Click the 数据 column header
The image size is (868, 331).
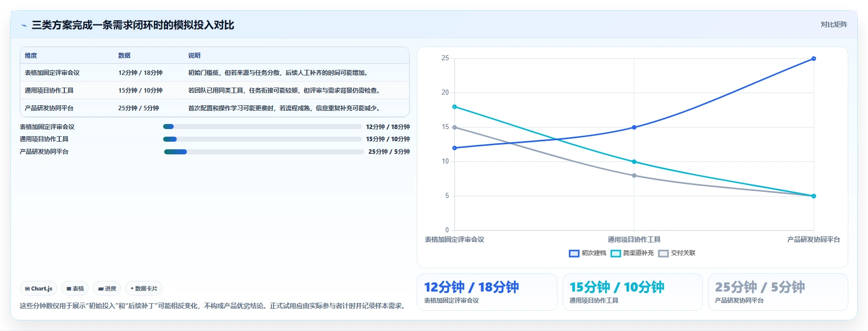(x=125, y=56)
